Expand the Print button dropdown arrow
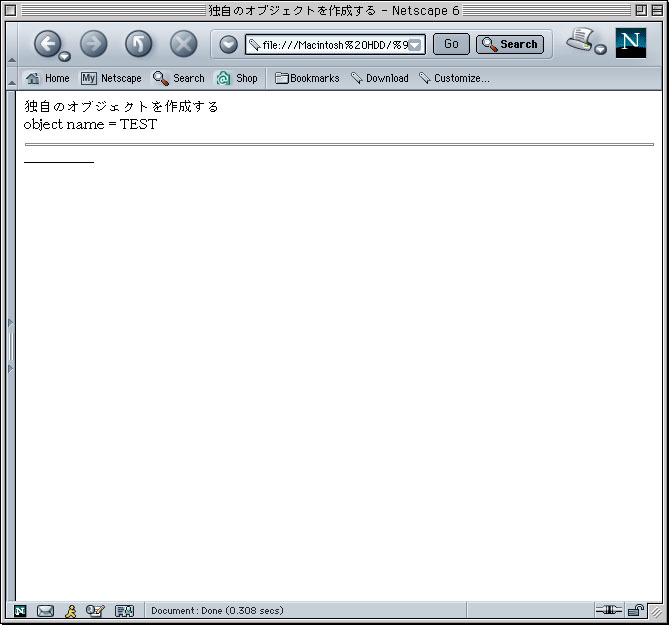Image resolution: width=669 pixels, height=625 pixels. coord(601,50)
